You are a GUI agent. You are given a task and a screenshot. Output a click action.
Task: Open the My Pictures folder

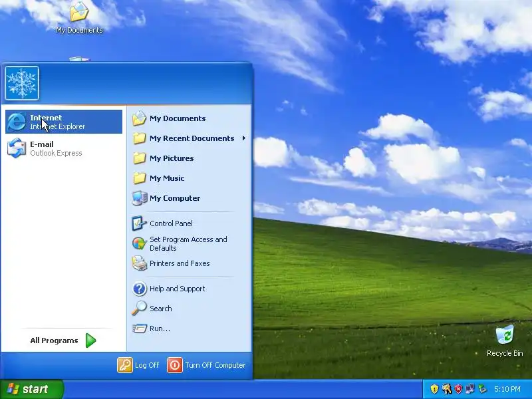click(190, 158)
